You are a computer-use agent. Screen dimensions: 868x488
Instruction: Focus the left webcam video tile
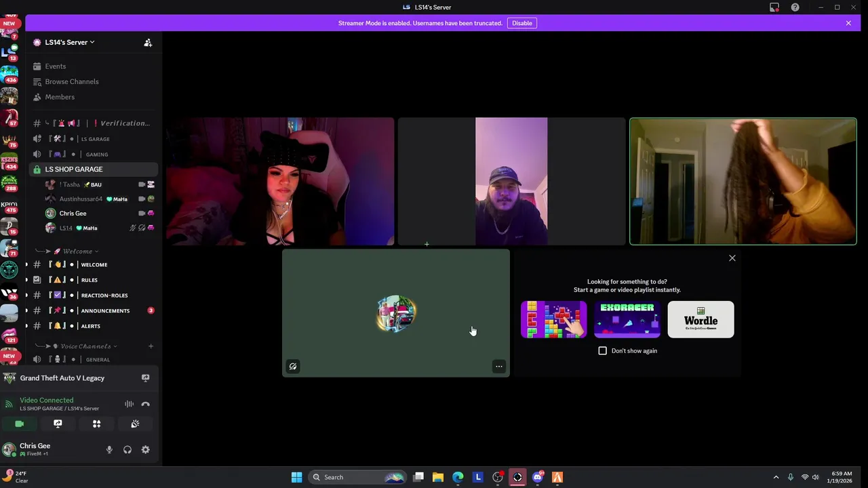pos(280,181)
